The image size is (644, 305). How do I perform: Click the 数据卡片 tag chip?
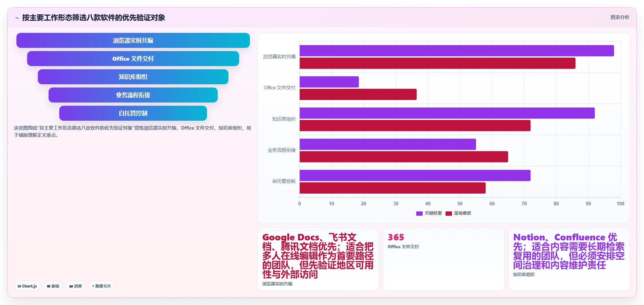(x=101, y=286)
